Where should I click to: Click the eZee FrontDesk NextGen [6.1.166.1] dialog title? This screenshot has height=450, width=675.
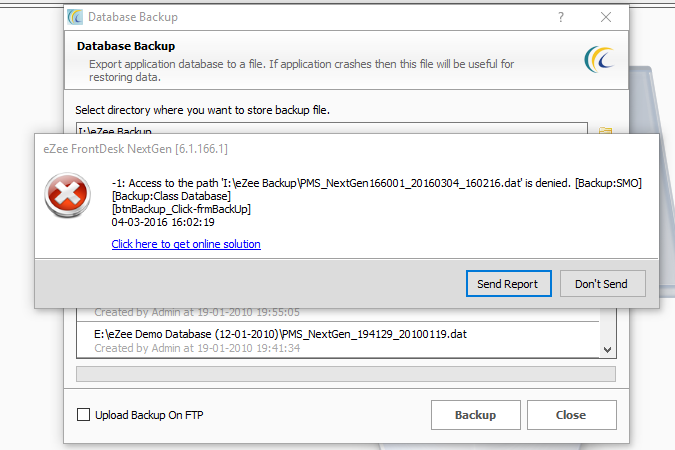136,149
